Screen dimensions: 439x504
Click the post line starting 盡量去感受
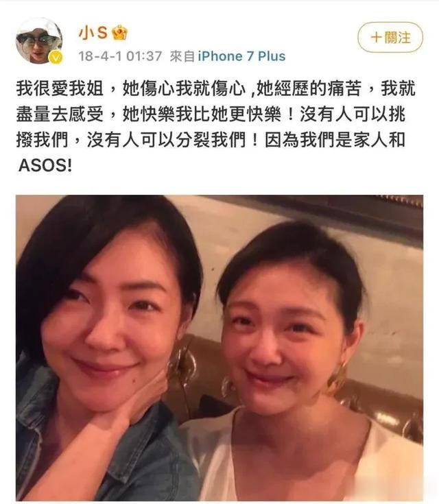coord(211,114)
